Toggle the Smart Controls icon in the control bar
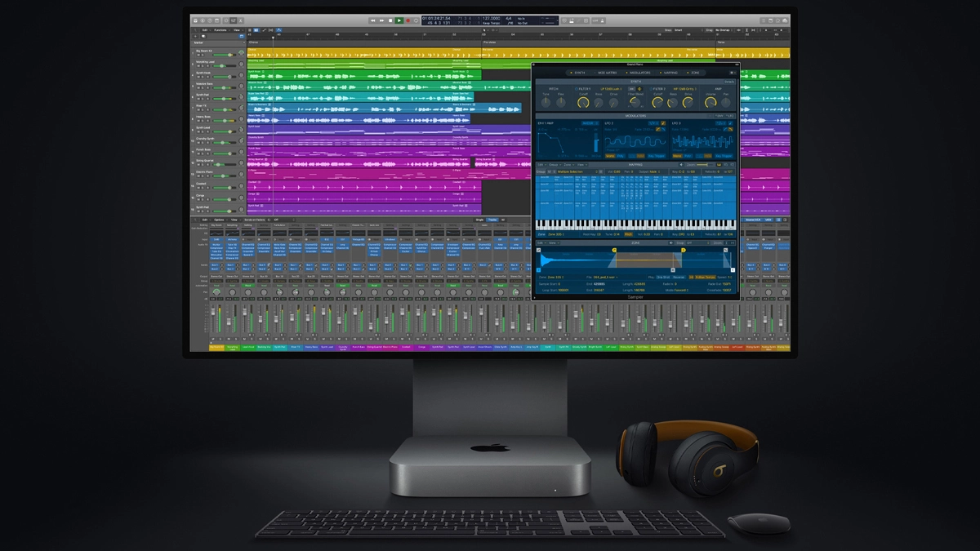 (x=226, y=20)
